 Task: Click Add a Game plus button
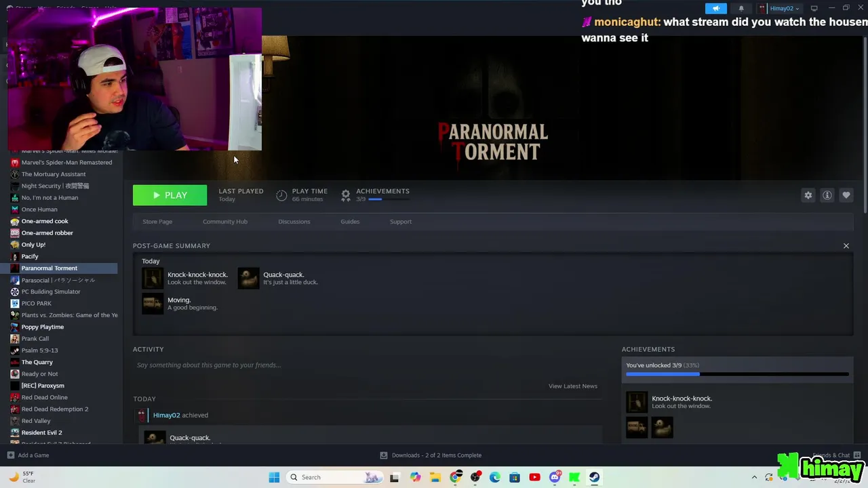[10, 455]
